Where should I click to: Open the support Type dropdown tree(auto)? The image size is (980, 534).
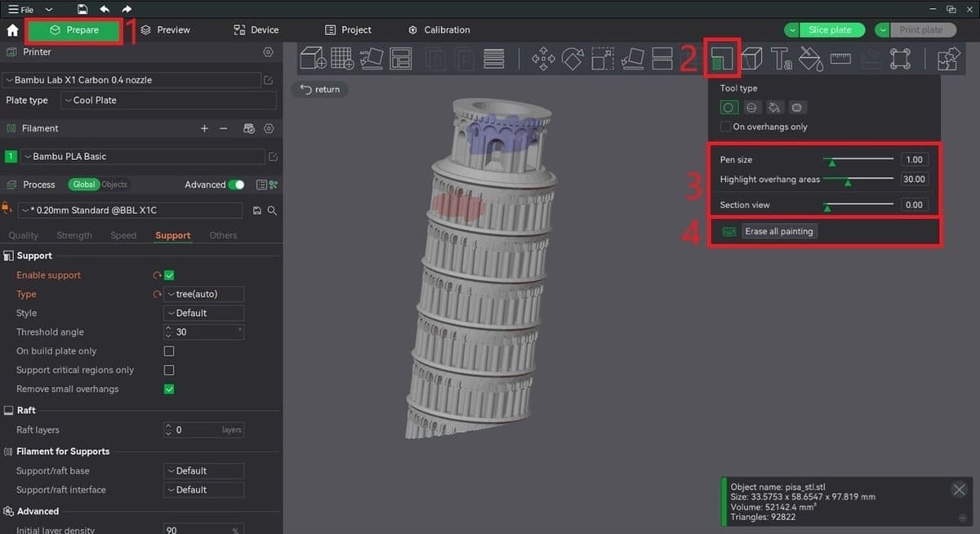pyautogui.click(x=203, y=294)
